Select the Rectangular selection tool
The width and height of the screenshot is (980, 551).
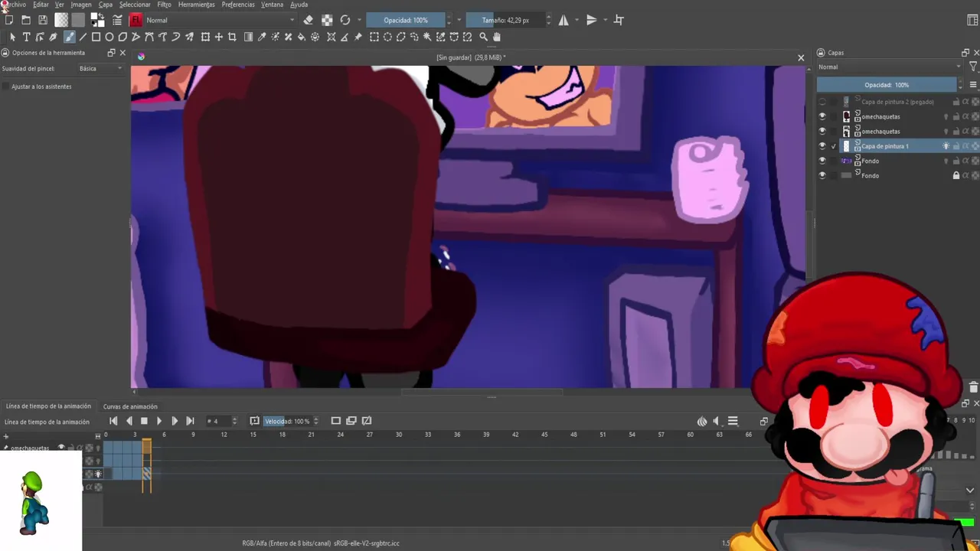pyautogui.click(x=374, y=37)
